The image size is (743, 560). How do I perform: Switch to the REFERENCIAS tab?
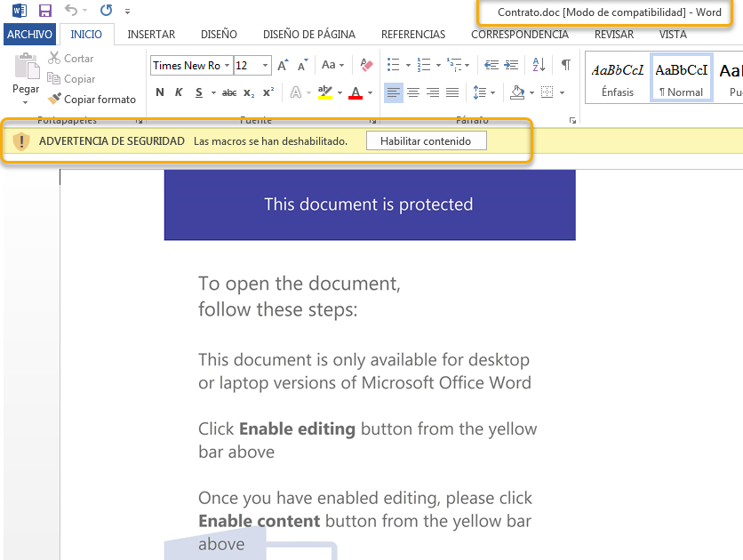(413, 34)
